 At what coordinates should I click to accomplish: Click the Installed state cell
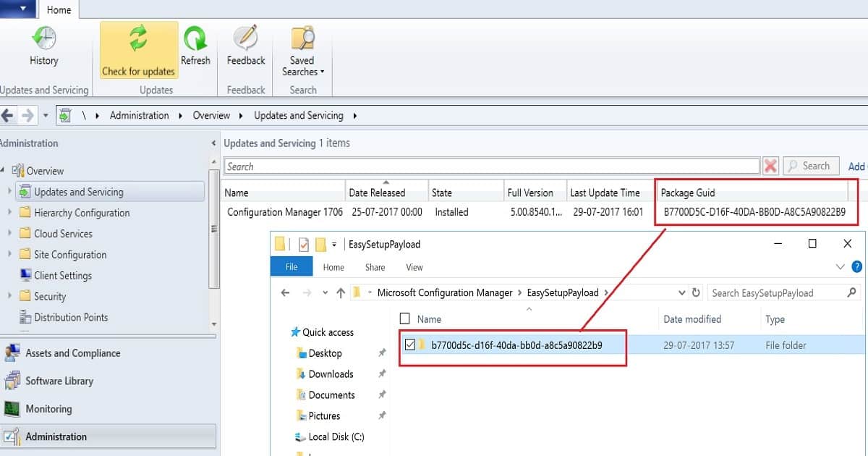coord(451,212)
